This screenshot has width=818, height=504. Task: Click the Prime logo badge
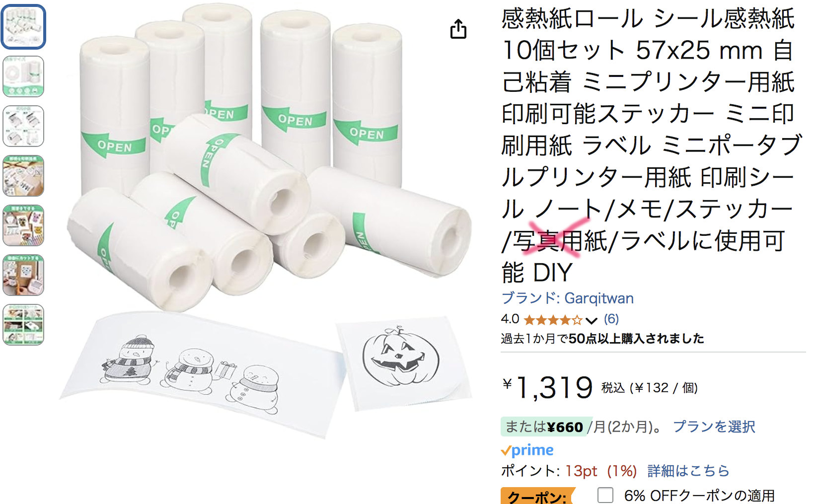point(527,450)
